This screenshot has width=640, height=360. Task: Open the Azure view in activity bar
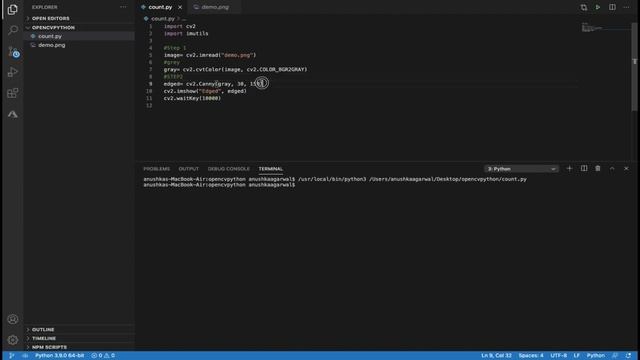[13, 114]
